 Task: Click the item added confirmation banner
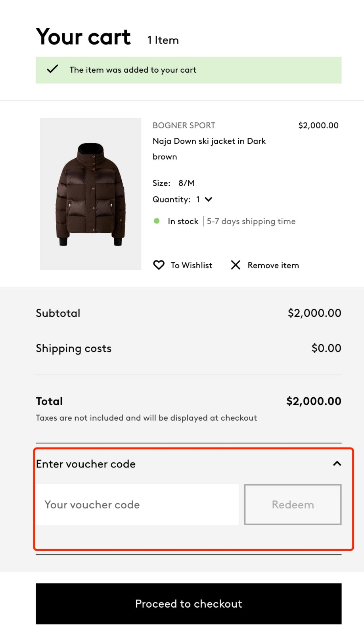(x=188, y=70)
